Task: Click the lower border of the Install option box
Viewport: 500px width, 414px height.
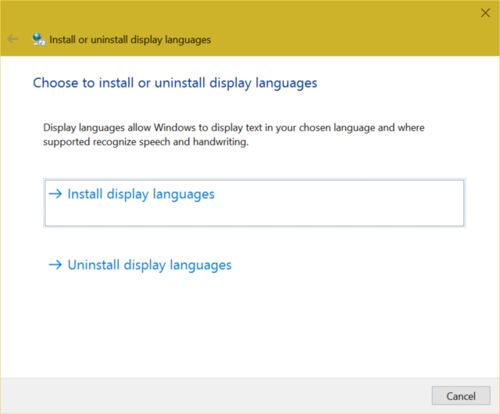Action: coord(254,226)
